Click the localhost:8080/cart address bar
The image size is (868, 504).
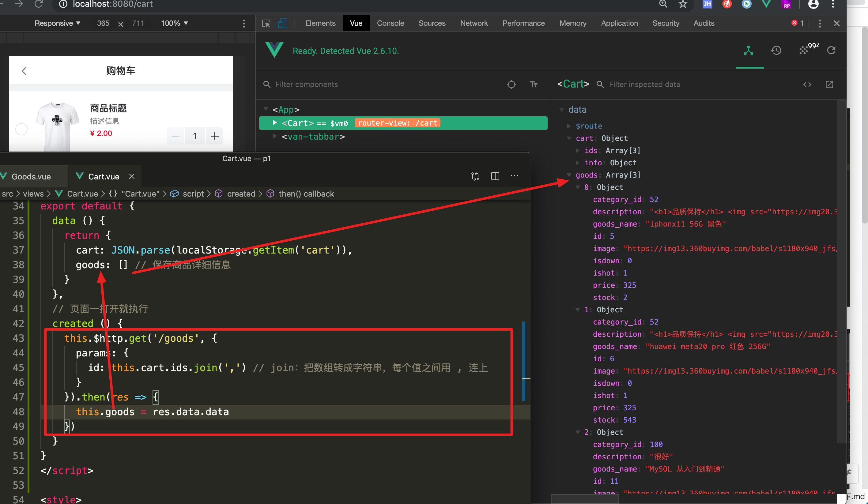click(112, 4)
